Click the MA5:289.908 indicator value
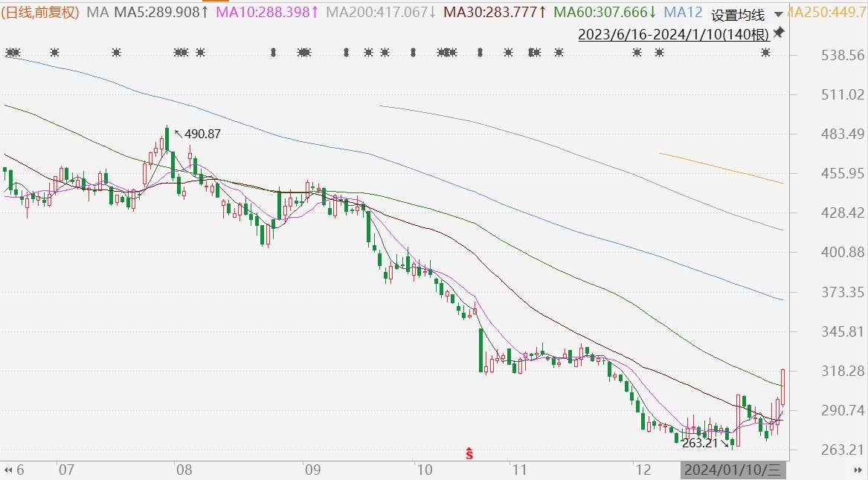This screenshot has height=480, width=868. click(x=161, y=12)
